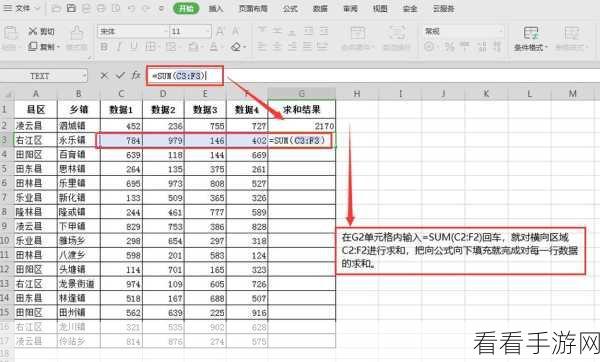Screen dimensions: 600x362
Task: Click the Clear/Eraser icon
Action: point(235,47)
